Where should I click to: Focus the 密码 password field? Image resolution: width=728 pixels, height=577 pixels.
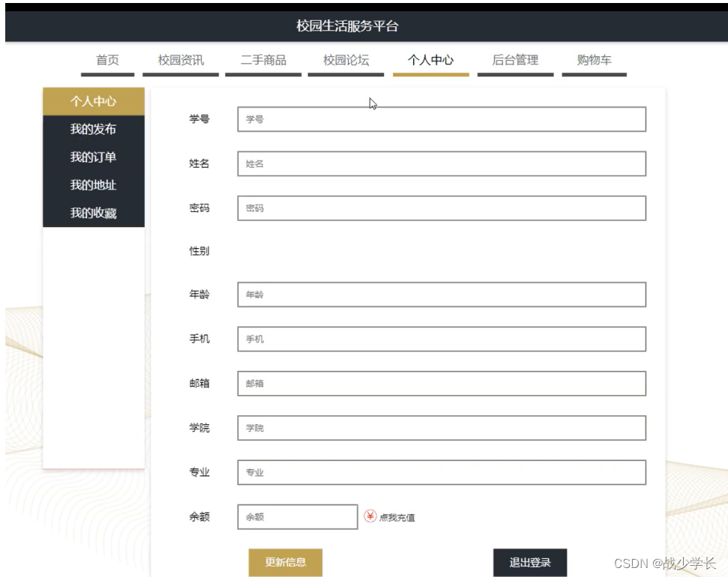(x=440, y=208)
